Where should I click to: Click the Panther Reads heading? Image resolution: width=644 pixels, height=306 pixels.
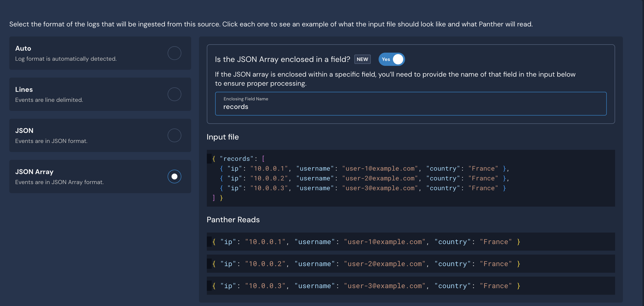[233, 220]
